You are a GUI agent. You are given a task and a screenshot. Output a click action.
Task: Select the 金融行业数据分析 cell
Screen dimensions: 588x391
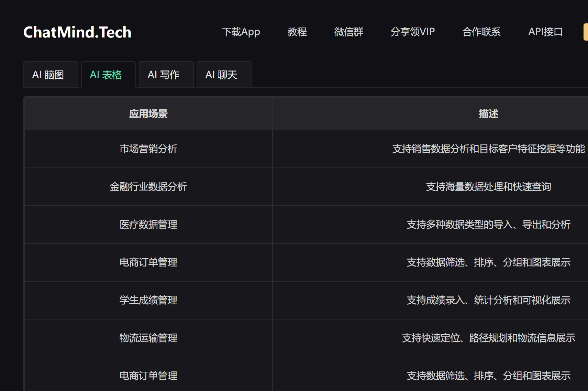pos(148,187)
